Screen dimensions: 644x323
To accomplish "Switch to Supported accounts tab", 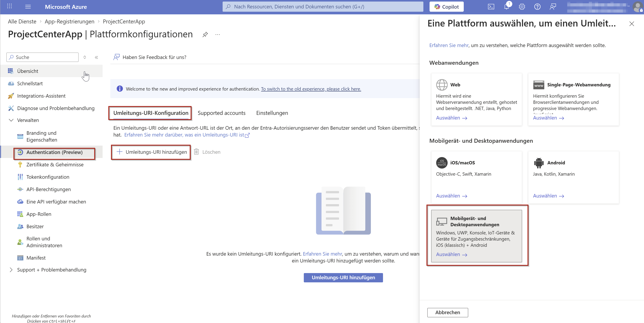I will tap(222, 113).
